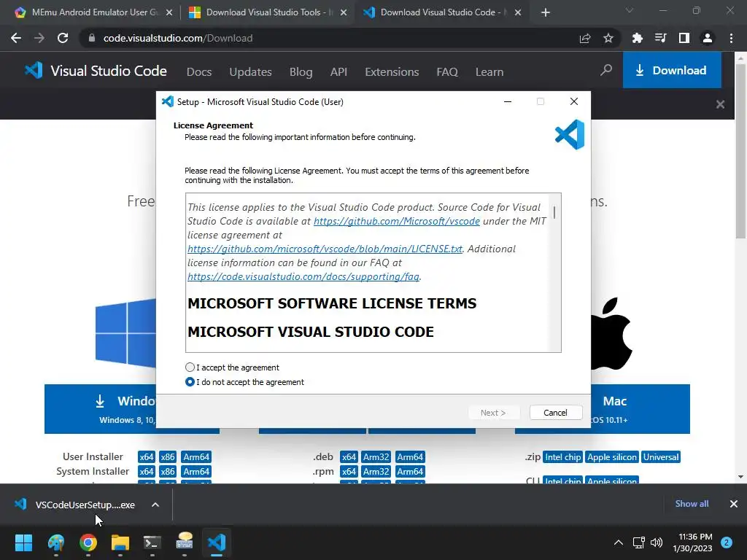Go back in Chrome
Image resolution: width=747 pixels, height=560 pixels.
(16, 38)
